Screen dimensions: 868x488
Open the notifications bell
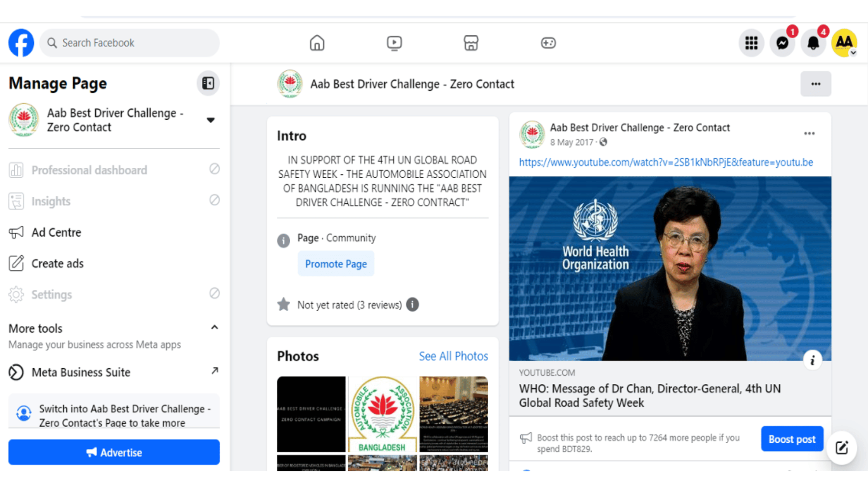[813, 43]
